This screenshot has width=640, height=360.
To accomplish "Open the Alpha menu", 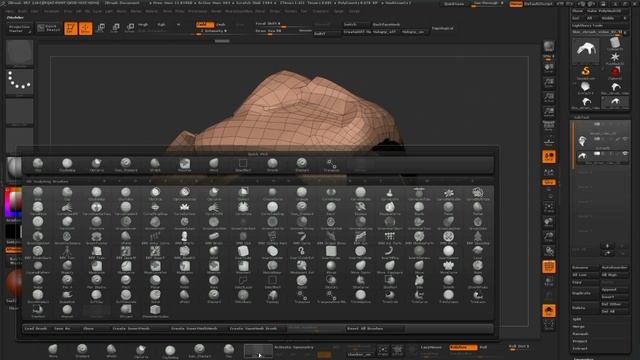I will tap(9, 11).
